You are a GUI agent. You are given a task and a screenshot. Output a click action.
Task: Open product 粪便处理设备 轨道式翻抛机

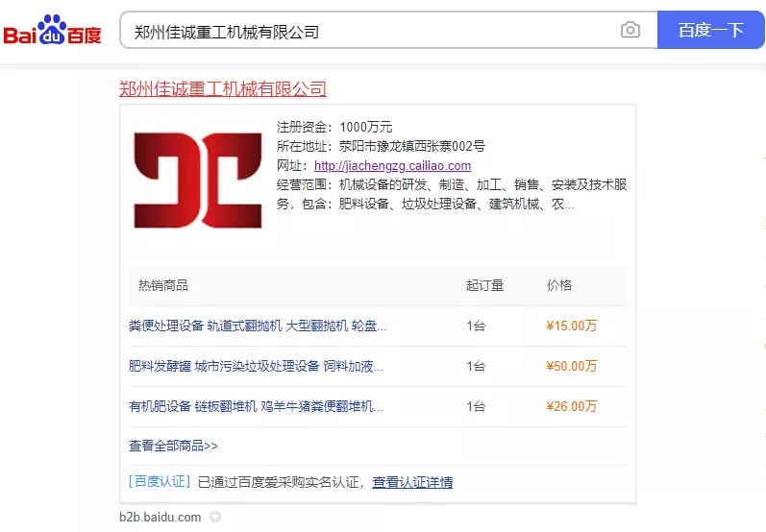(x=258, y=326)
